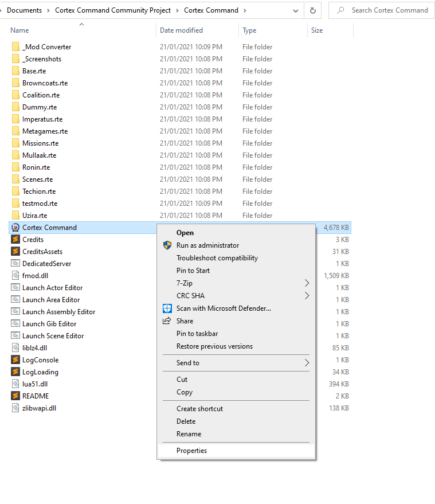Click the Launch Assembly Editor file icon
The width and height of the screenshot is (435, 504).
click(x=15, y=312)
